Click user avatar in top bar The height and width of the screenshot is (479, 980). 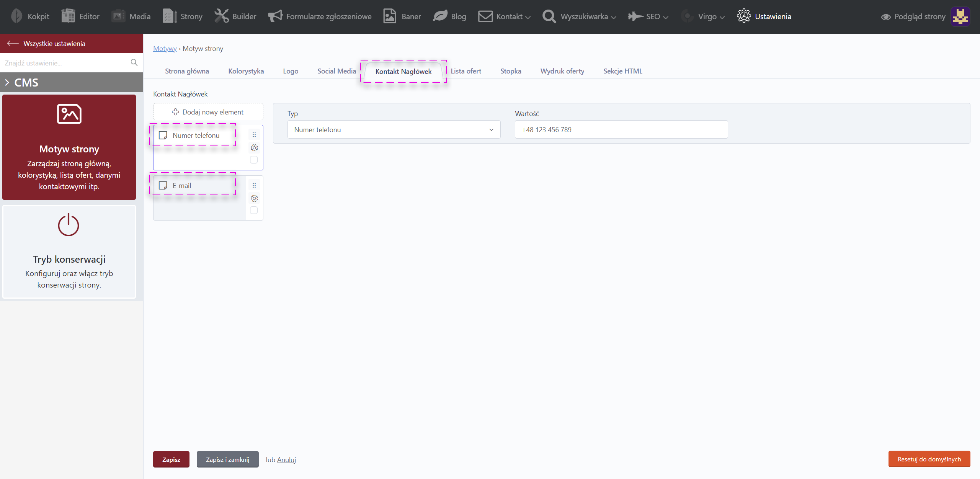960,16
